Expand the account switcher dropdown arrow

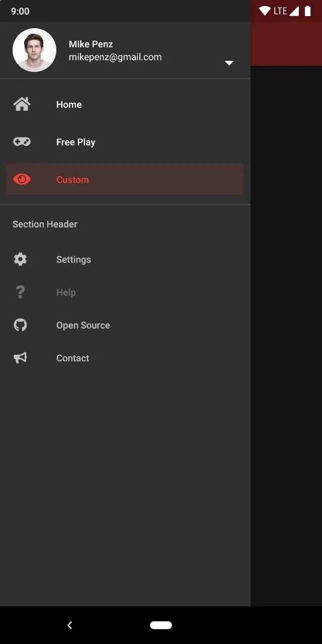pyautogui.click(x=229, y=63)
